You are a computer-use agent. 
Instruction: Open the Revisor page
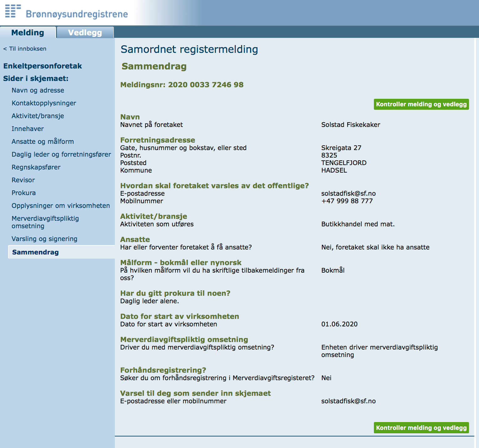pyautogui.click(x=23, y=180)
